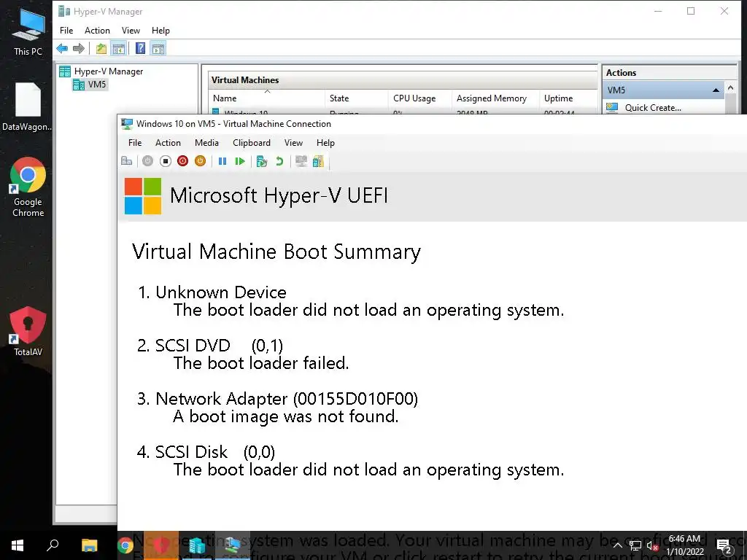Click Virtual Machines panel header
747x560 pixels.
click(x=403, y=80)
